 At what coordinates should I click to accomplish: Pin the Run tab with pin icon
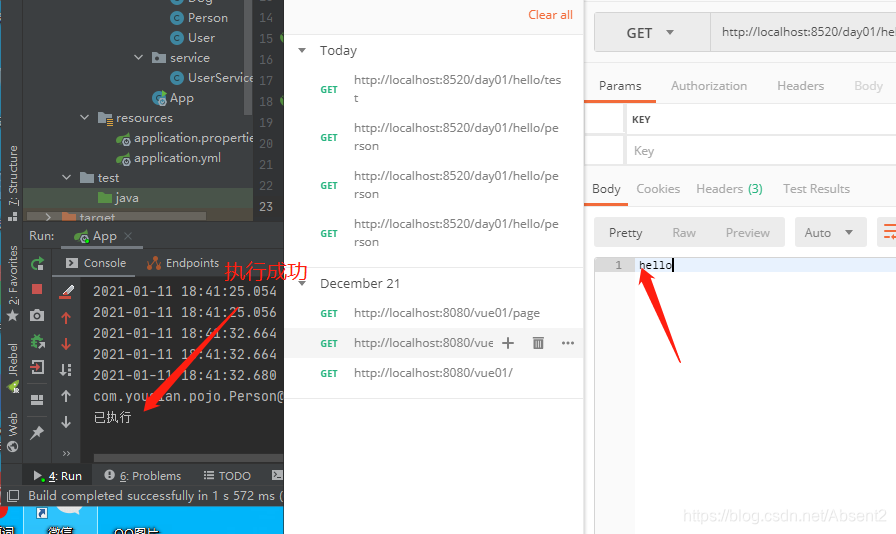coord(37,432)
